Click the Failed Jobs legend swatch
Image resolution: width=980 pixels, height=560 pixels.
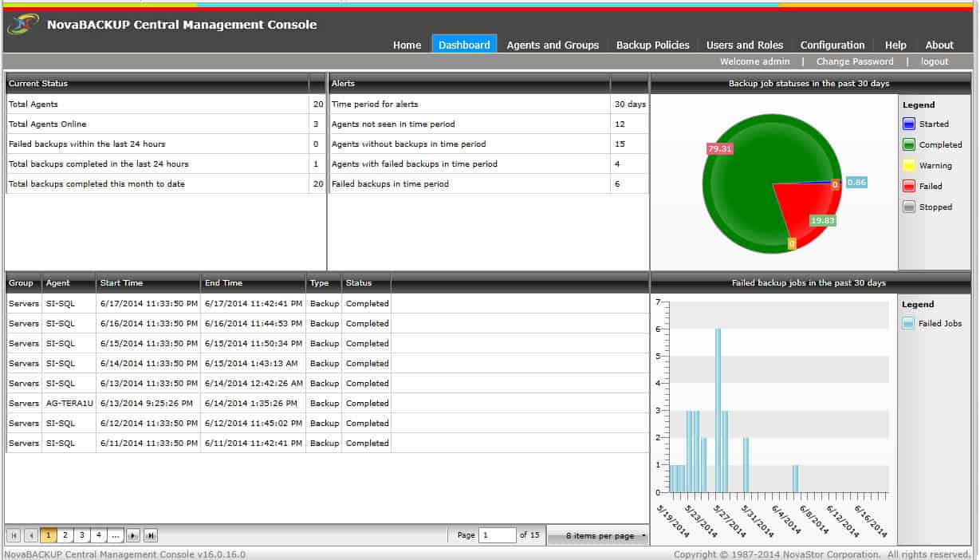pyautogui.click(x=909, y=324)
